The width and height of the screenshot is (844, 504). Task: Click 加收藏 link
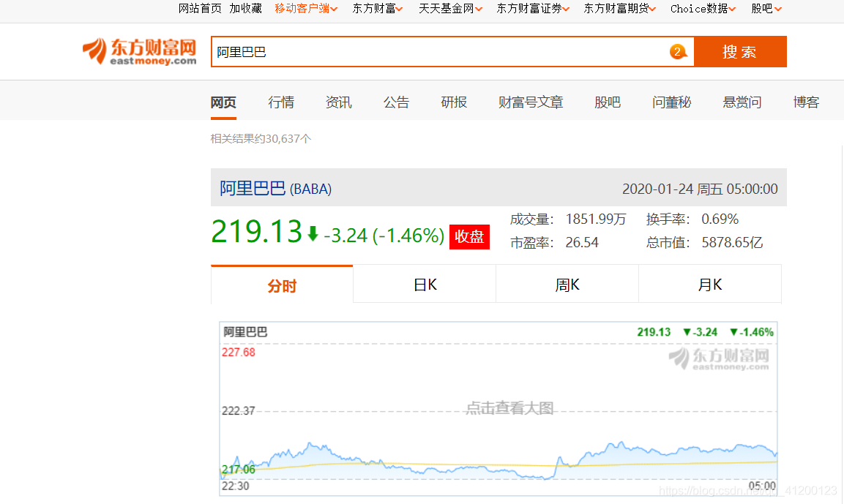[x=245, y=9]
